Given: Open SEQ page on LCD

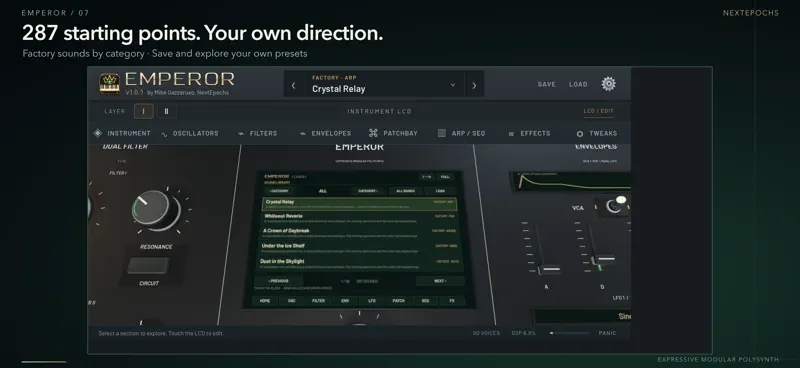Looking at the screenshot, I should (426, 301).
